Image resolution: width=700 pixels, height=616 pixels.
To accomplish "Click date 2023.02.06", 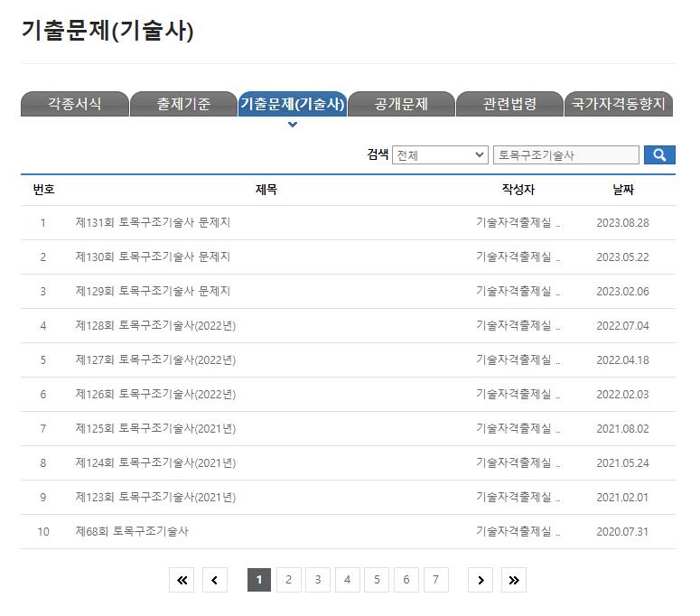I will pos(622,292).
